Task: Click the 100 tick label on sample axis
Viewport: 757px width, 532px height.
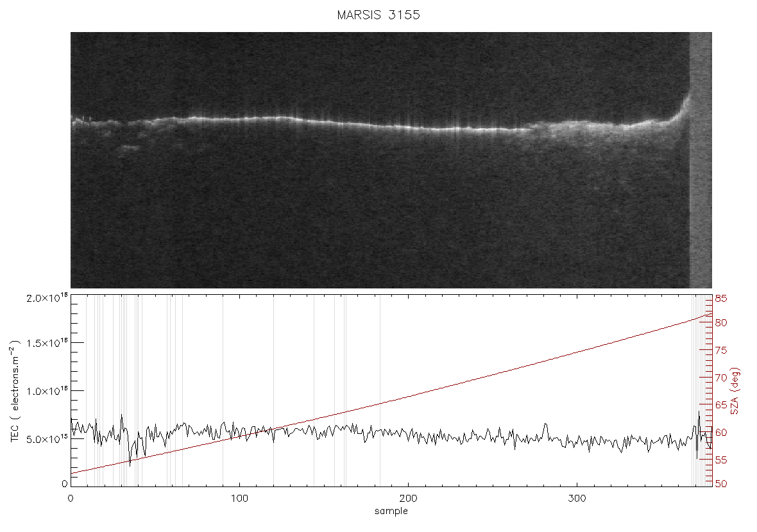Action: click(239, 498)
